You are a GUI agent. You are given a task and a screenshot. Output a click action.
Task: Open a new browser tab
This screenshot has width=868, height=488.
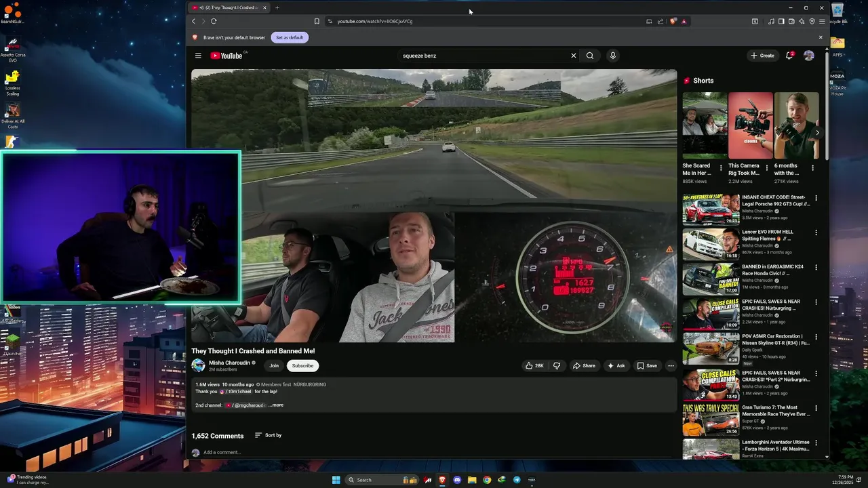coord(277,7)
